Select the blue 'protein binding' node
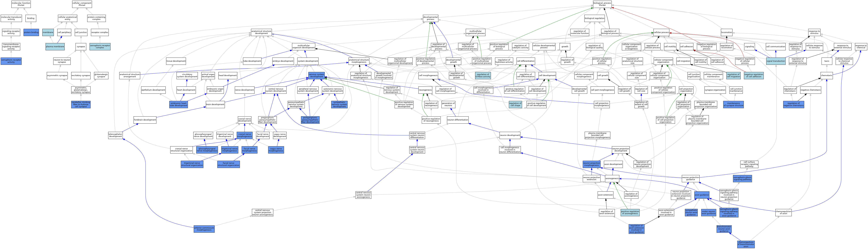Image resolution: width=868 pixels, height=249 pixels. 31,32
